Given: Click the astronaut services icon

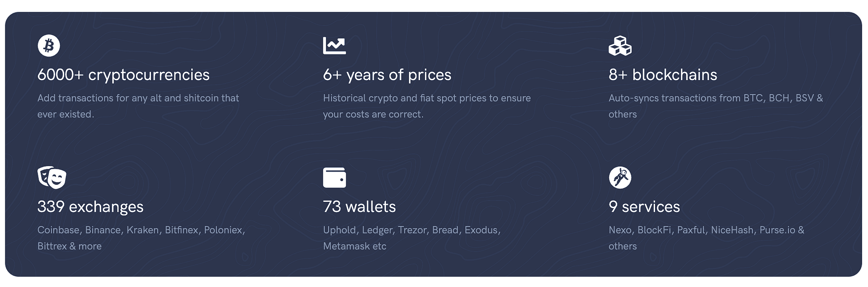Looking at the screenshot, I should (620, 177).
